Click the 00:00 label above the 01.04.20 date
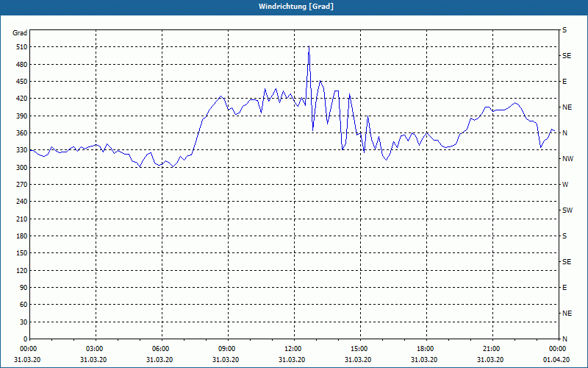Viewport: 588px width, 368px height. point(558,349)
